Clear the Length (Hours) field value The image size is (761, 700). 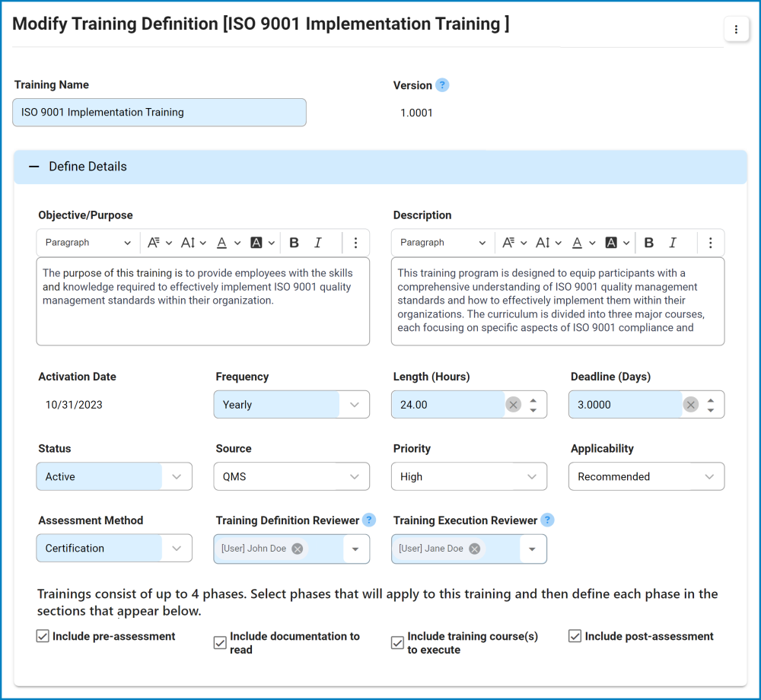(514, 404)
